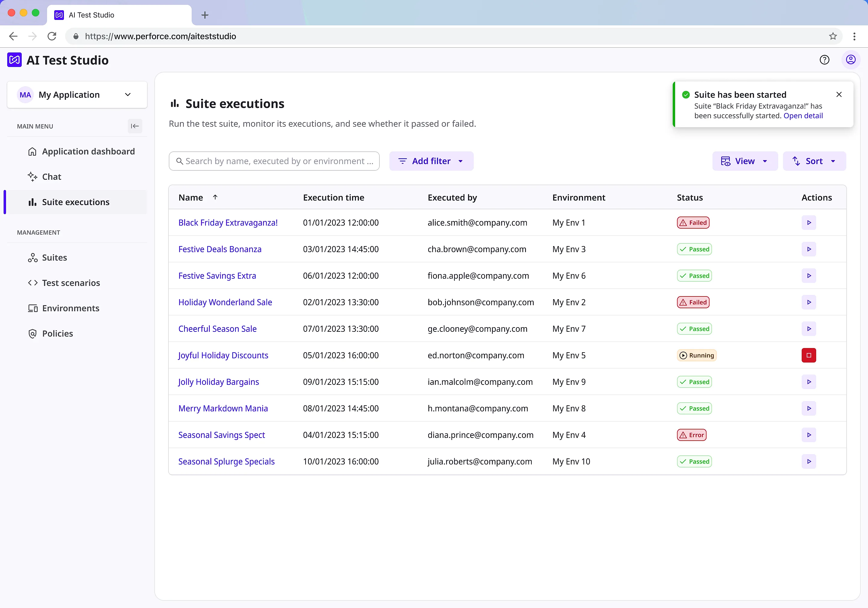Open the Festive Deals Bonanza link
The image size is (868, 608).
pyautogui.click(x=220, y=249)
